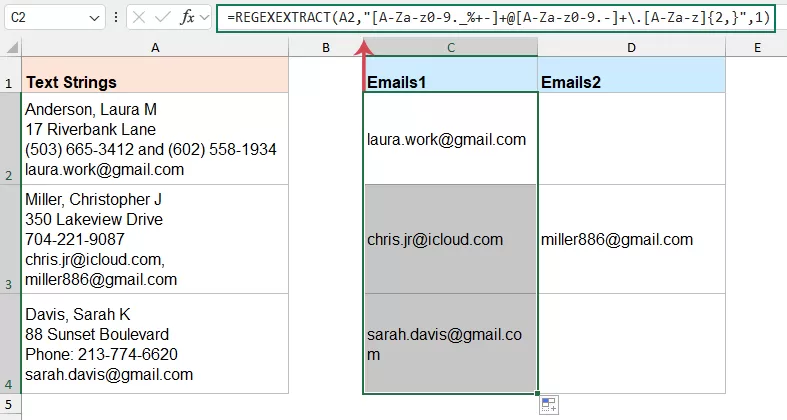Click the Select All corner triangle
787x420 pixels.
click(12, 48)
